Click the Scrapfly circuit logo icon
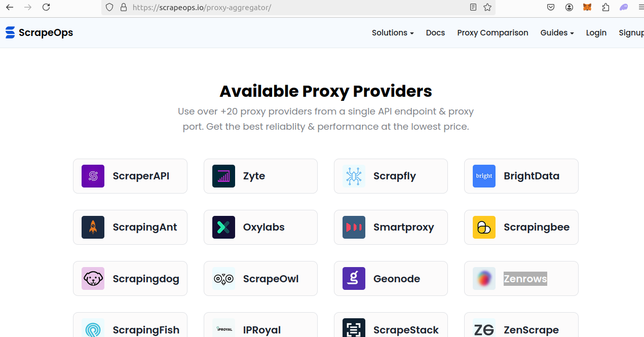644x337 pixels. [354, 176]
